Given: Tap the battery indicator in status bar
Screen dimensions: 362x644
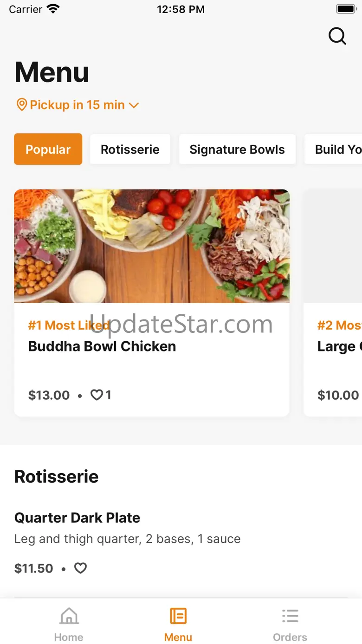Looking at the screenshot, I should click(346, 9).
